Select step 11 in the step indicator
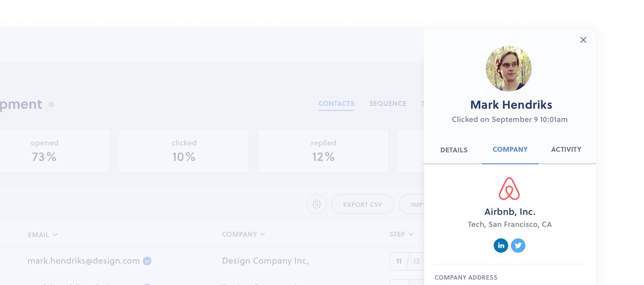This screenshot has width=644, height=285. [x=399, y=261]
